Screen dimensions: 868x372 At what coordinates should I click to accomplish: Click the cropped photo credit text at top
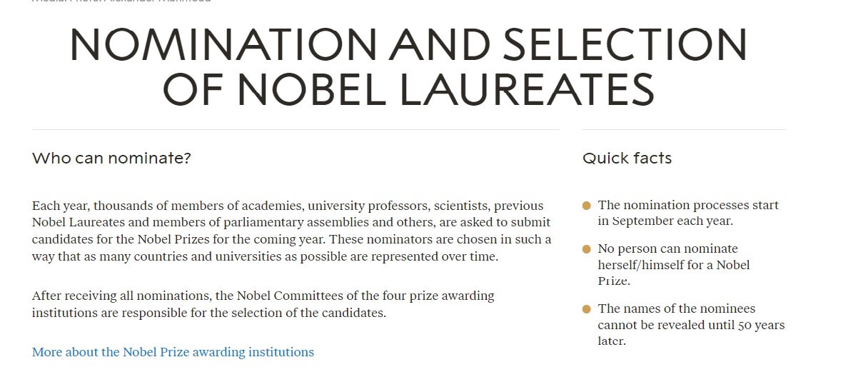tap(121, 2)
